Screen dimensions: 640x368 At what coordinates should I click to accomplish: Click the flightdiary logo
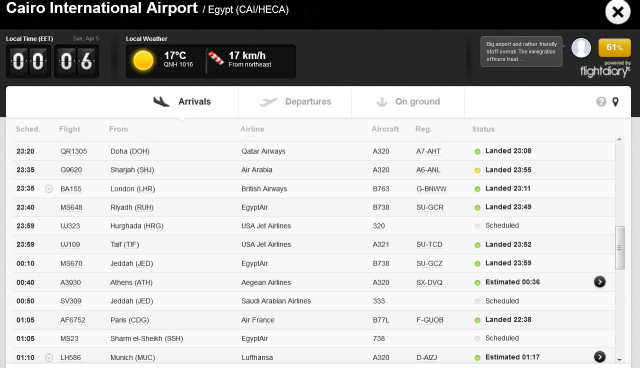tap(605, 71)
